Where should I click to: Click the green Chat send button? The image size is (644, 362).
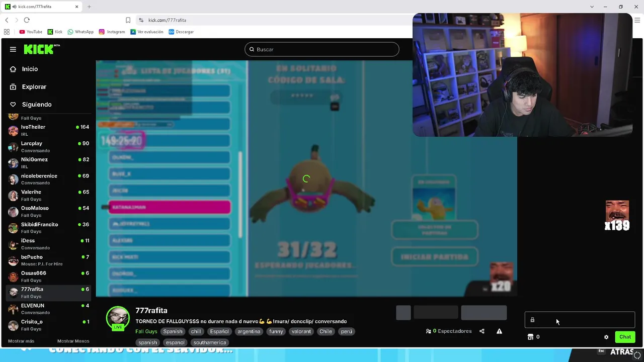click(625, 337)
